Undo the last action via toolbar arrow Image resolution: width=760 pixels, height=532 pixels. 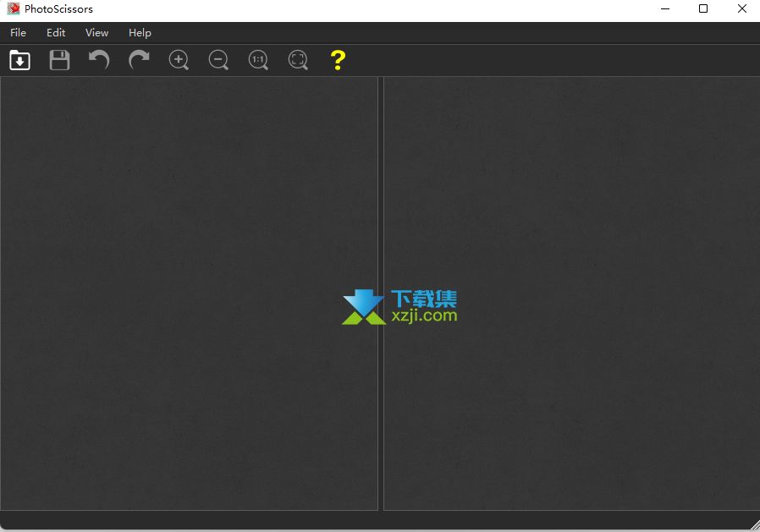pos(99,60)
